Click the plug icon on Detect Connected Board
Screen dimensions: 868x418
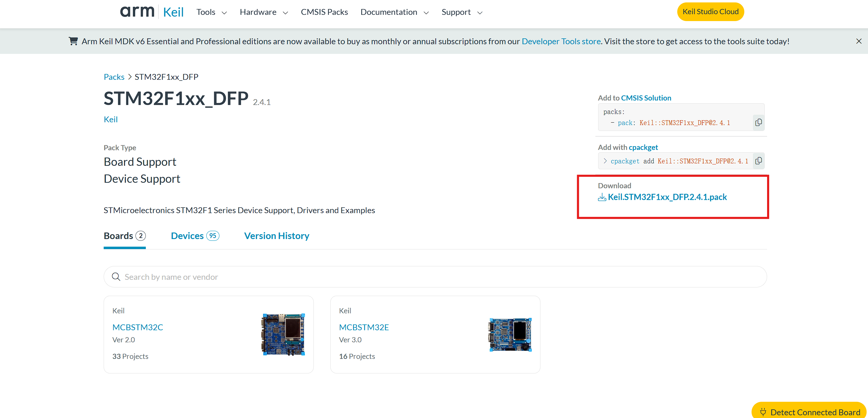[763, 412]
